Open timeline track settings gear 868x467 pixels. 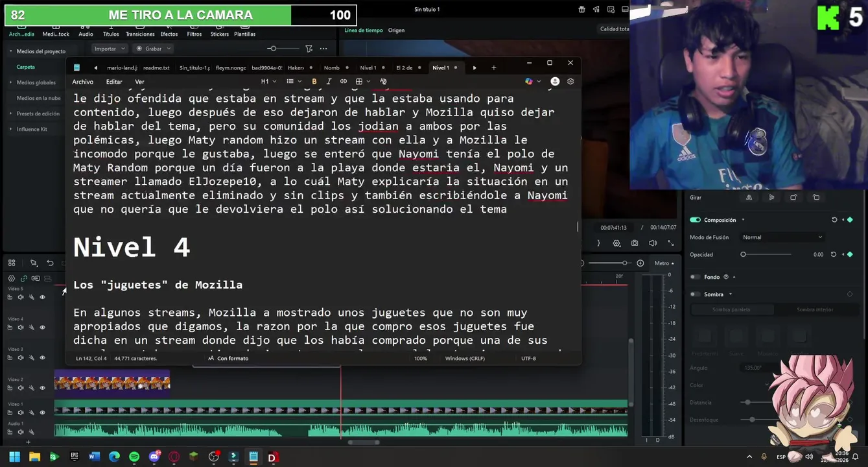coord(11,278)
